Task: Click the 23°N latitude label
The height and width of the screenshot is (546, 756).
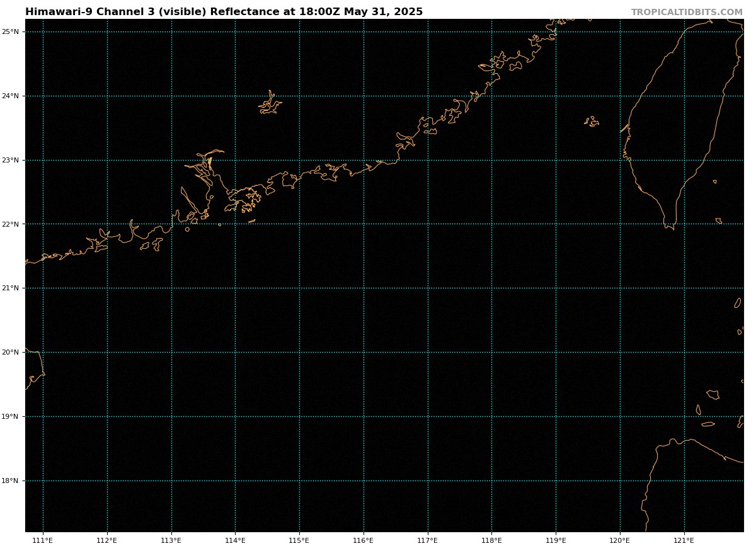Action: (11, 161)
